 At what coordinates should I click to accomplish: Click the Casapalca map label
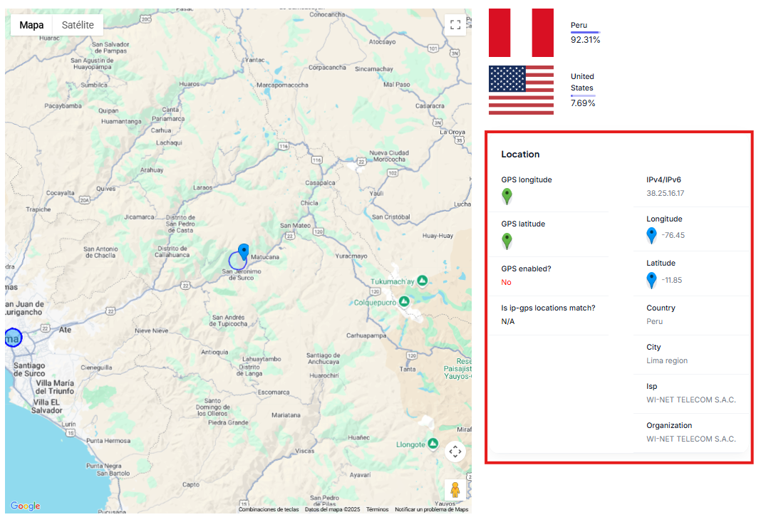click(320, 182)
